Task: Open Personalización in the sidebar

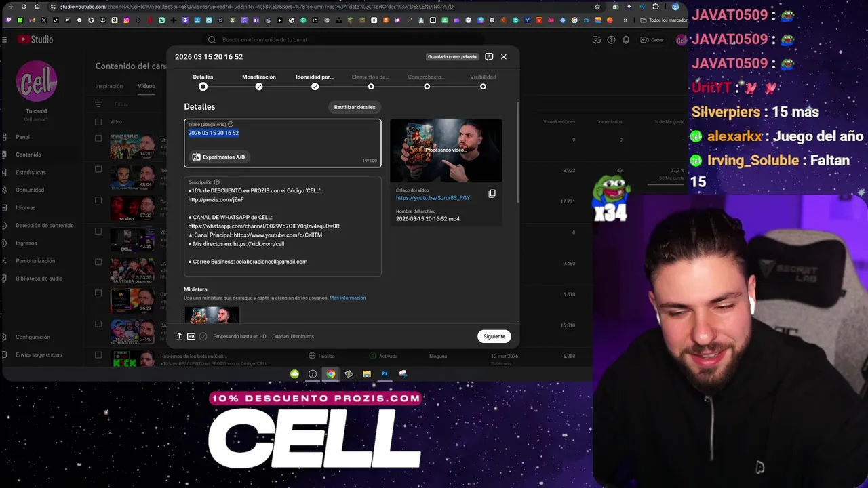Action: (x=35, y=260)
